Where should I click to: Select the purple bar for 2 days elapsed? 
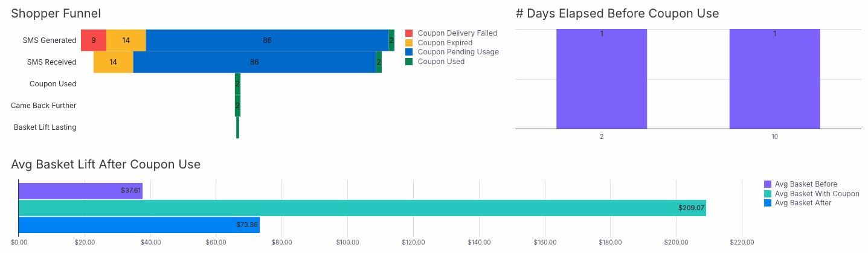pos(602,78)
